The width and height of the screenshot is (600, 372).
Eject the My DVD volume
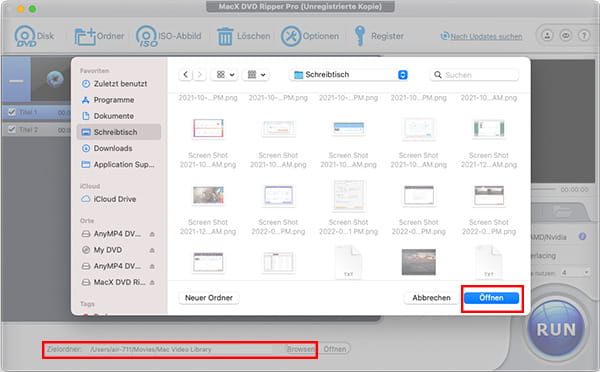152,250
